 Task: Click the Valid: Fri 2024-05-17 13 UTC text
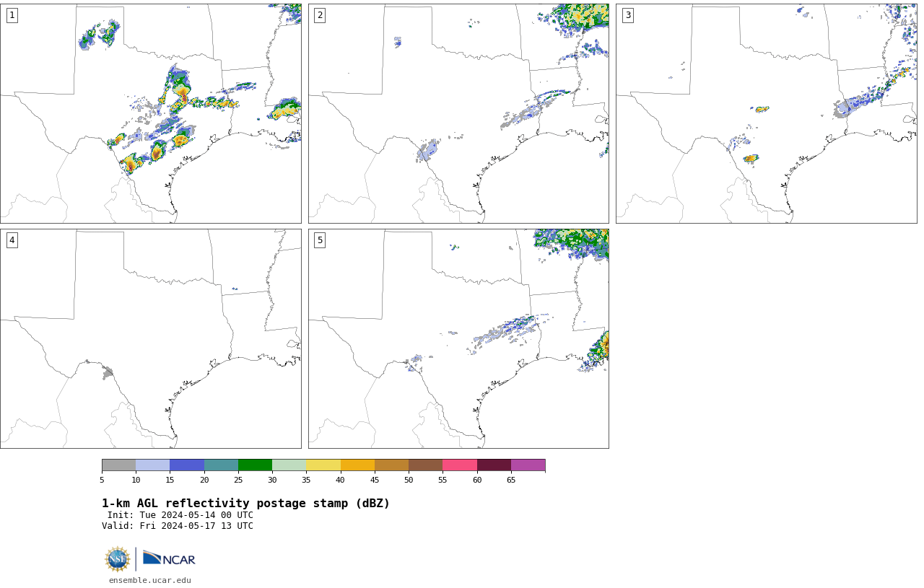(178, 526)
